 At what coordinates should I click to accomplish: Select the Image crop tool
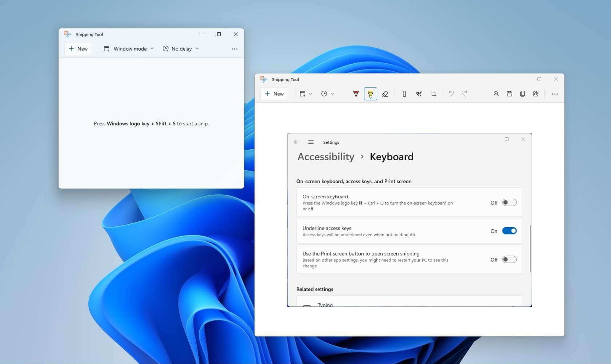pyautogui.click(x=434, y=94)
